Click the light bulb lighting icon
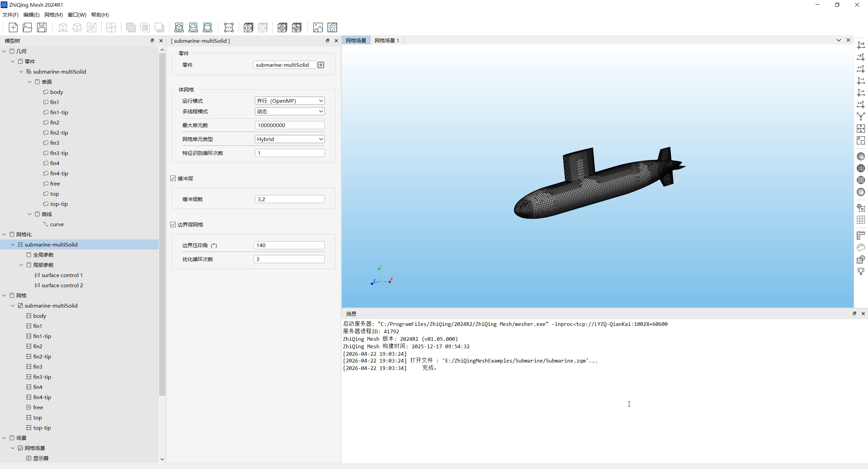This screenshot has height=469, width=868. [x=861, y=271]
